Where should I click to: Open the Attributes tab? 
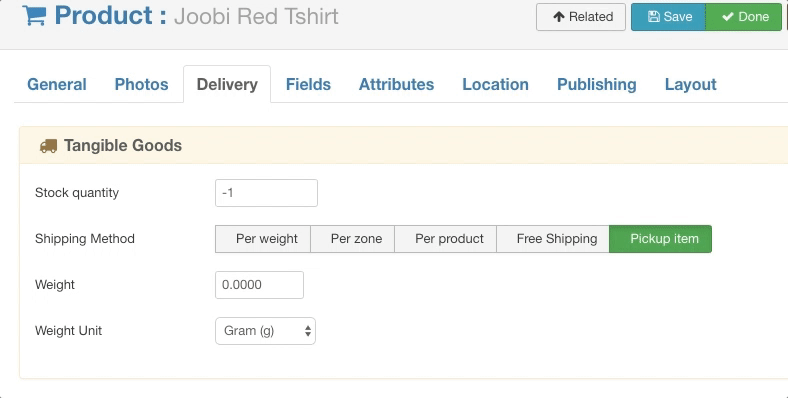397,84
